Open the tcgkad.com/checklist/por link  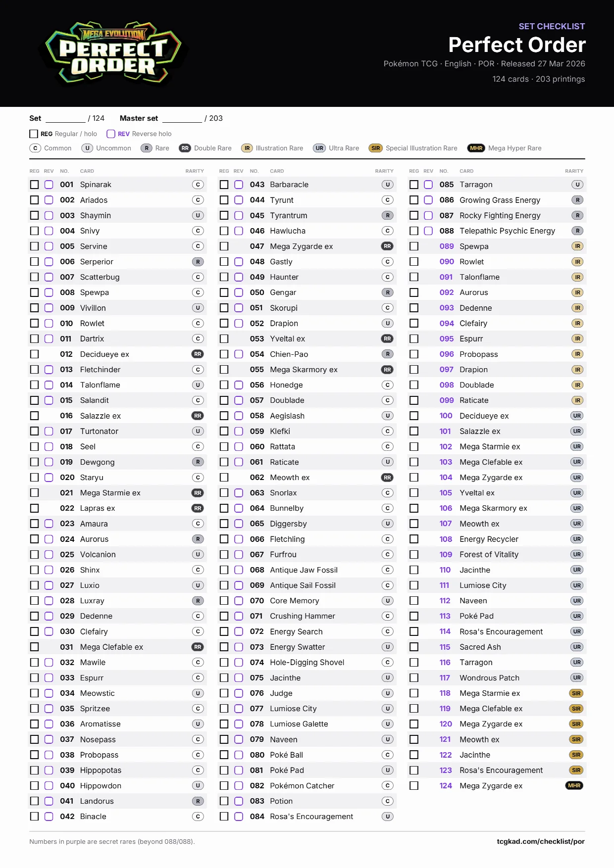pos(541,841)
